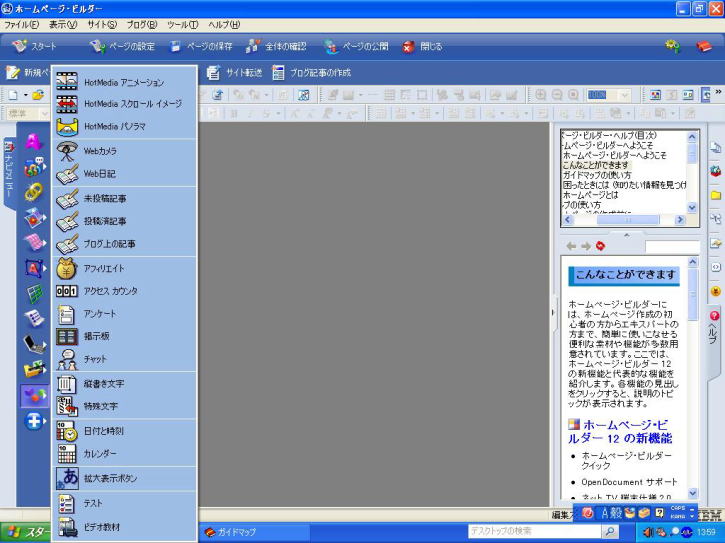
Task: Click ページの公開 to publish
Action: coord(356,46)
